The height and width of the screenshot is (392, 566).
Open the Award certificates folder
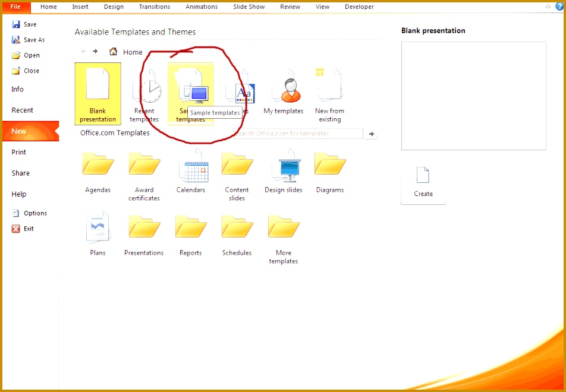pos(144,176)
